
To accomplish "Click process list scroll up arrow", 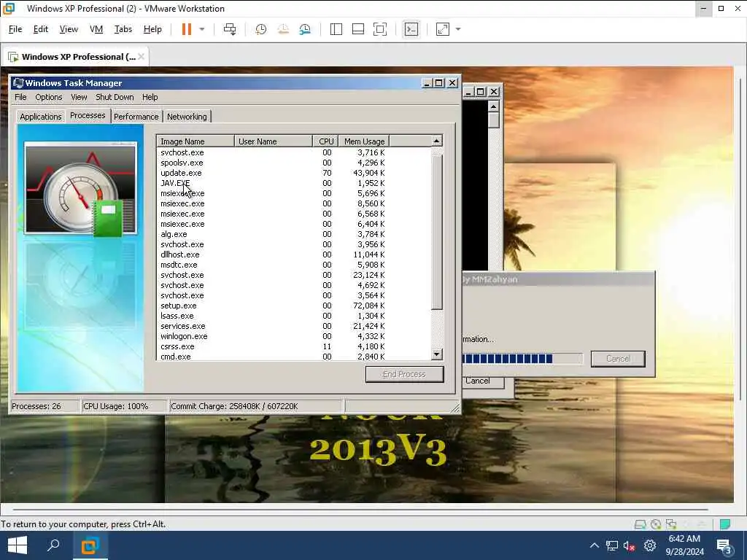I will coord(437,141).
